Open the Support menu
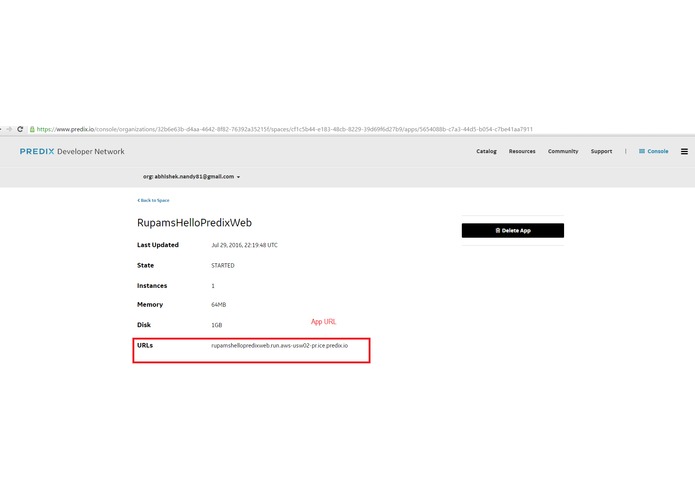 [601, 151]
